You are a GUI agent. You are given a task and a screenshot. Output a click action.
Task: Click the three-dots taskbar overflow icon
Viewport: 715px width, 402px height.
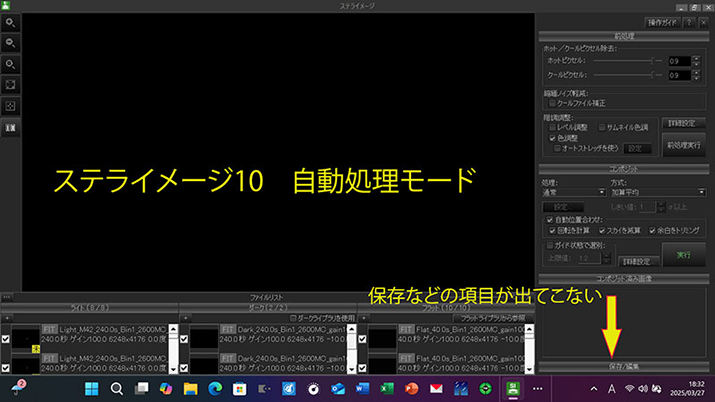tap(538, 389)
